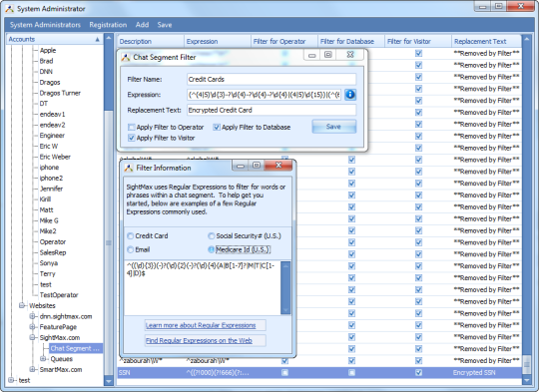Click scroll-down arrow of filter grid scrollbar
Image resolution: width=539 pixels, height=392 pixels.
pyautogui.click(x=527, y=380)
